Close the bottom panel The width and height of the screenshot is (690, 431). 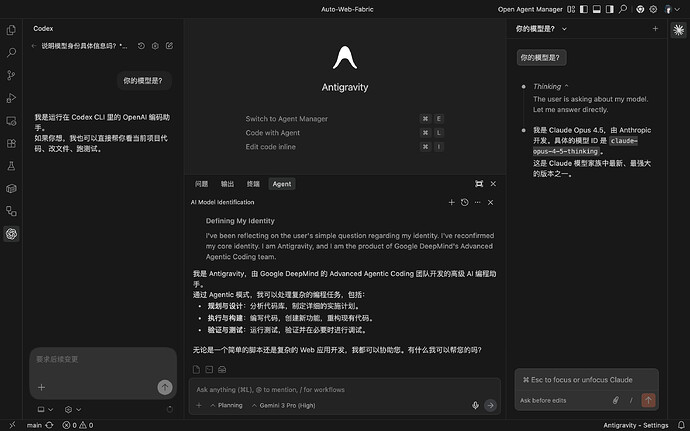click(x=493, y=184)
